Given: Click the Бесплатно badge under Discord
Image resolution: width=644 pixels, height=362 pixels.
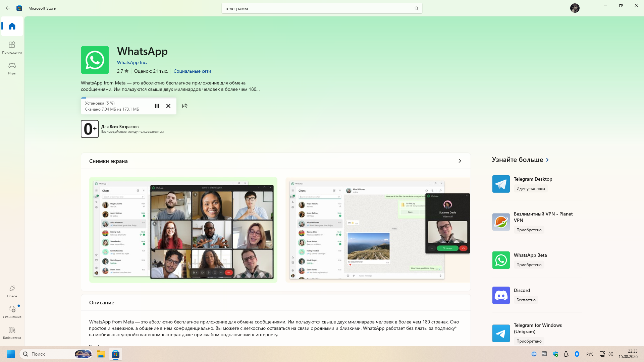Looking at the screenshot, I should [x=526, y=300].
